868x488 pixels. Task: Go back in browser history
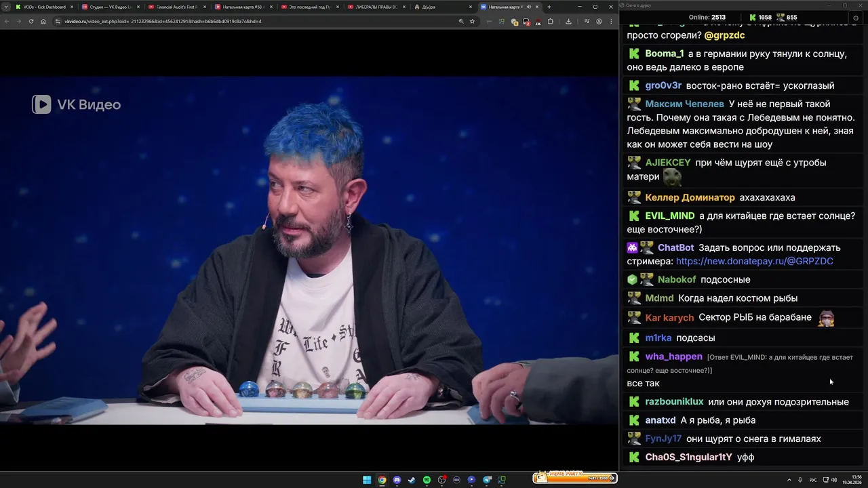(x=7, y=21)
